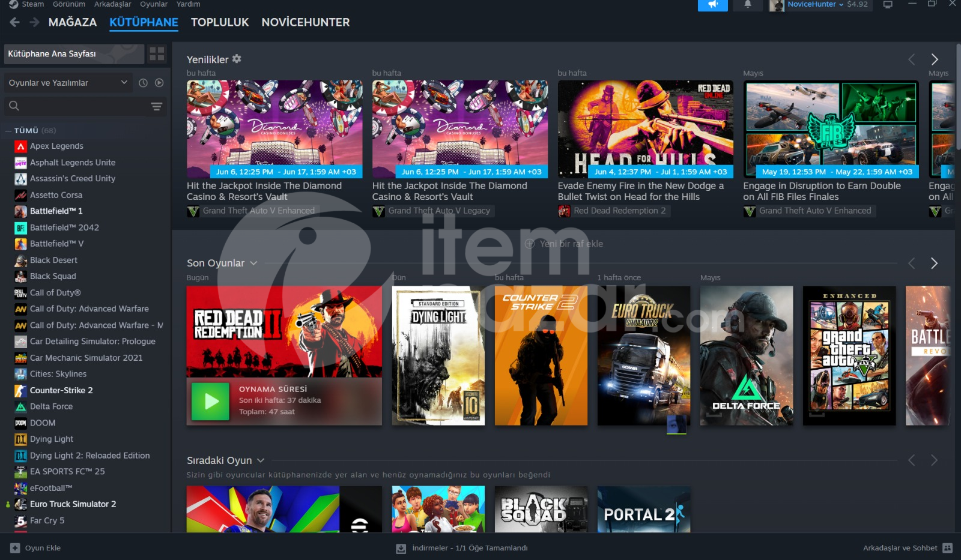Screen dimensions: 961x560
Task: Open friends chat icon at bottom right
Action: (948, 548)
